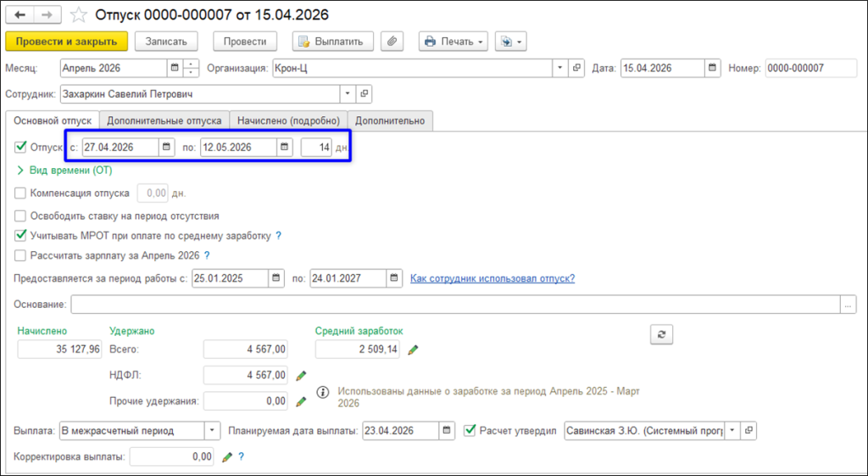Expand Вид времени (ОТ) section
The image size is (868, 476).
click(x=64, y=170)
